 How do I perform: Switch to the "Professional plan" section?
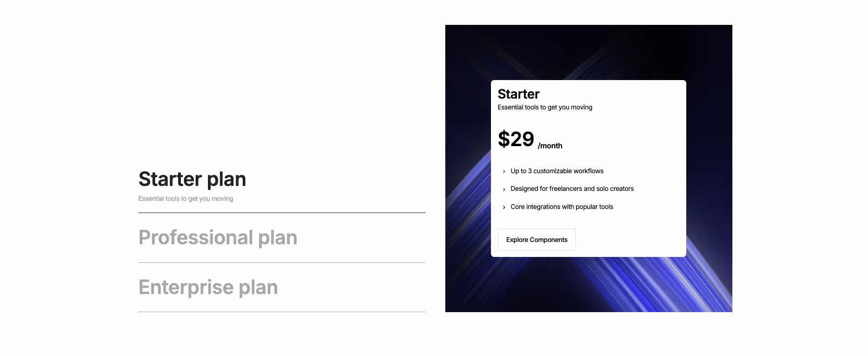(x=218, y=237)
